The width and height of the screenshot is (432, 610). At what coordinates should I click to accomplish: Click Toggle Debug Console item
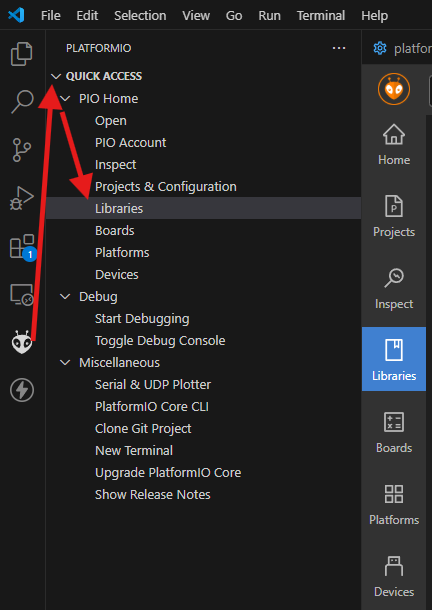pyautogui.click(x=160, y=341)
